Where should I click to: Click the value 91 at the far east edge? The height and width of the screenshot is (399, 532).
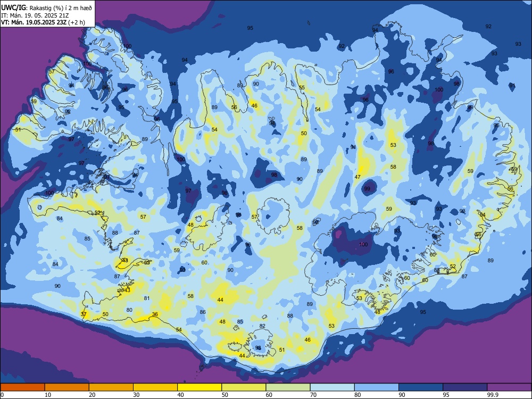pos(512,86)
